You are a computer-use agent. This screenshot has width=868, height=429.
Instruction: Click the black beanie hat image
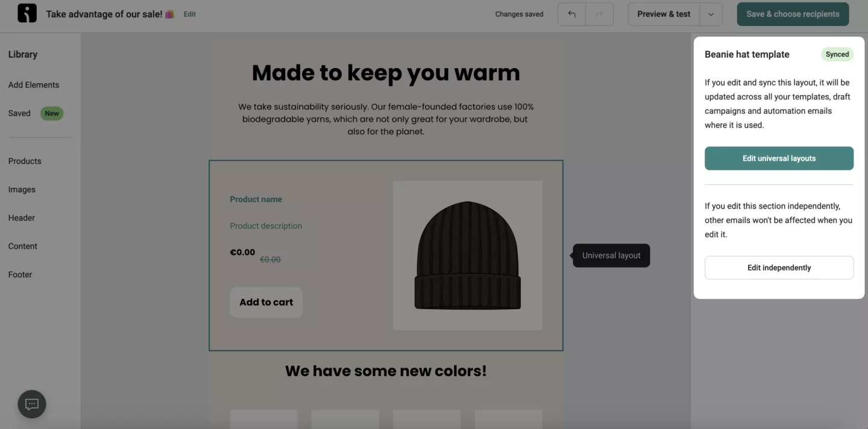click(467, 255)
